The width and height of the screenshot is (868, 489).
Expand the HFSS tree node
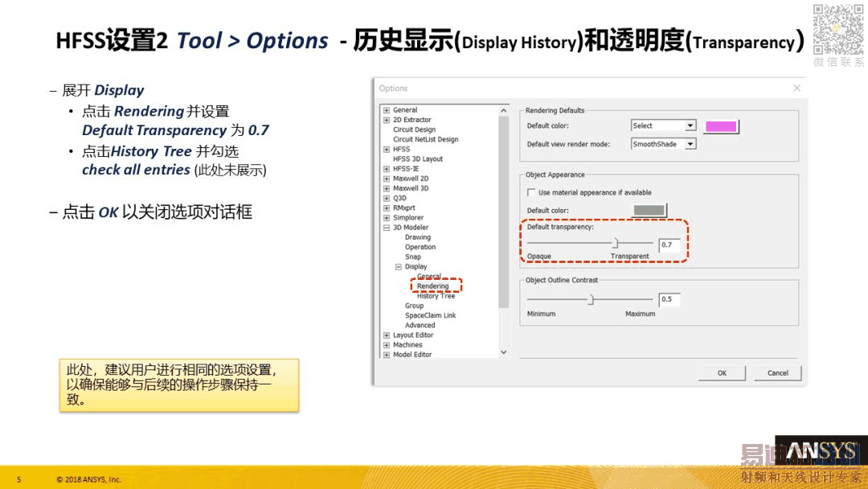387,150
